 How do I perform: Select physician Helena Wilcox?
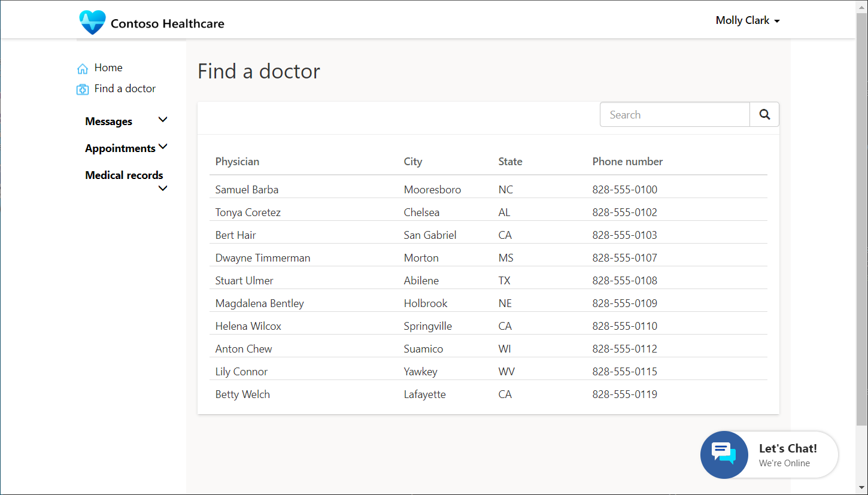tap(248, 326)
